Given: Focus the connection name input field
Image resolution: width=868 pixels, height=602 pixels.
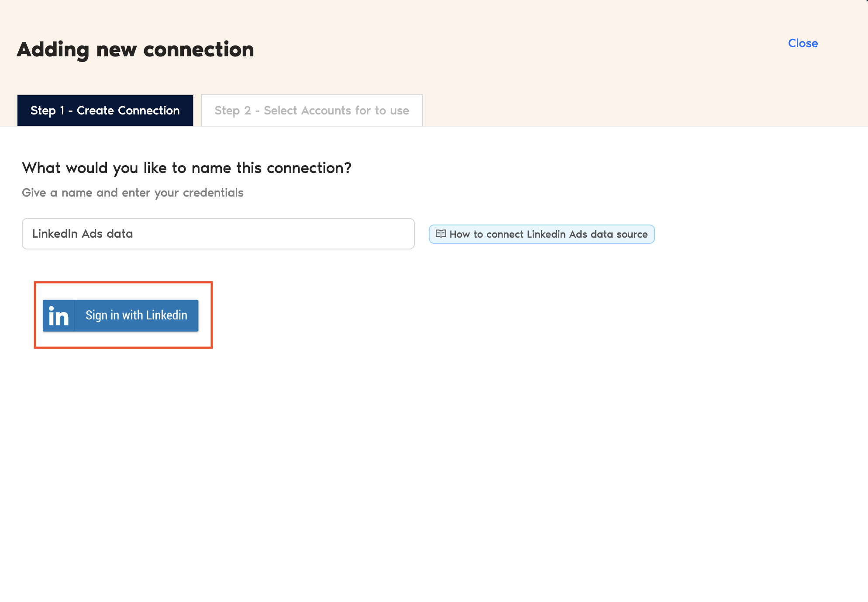Looking at the screenshot, I should coord(218,234).
